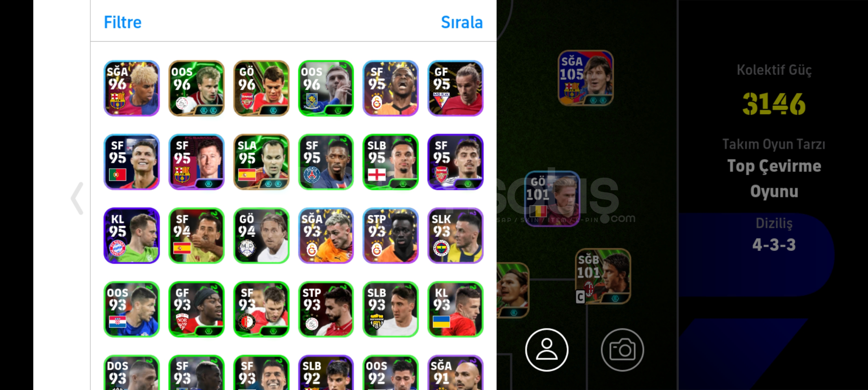The width and height of the screenshot is (868, 390).
Task: Tap the SĞA 105 player on pitch
Action: click(585, 78)
